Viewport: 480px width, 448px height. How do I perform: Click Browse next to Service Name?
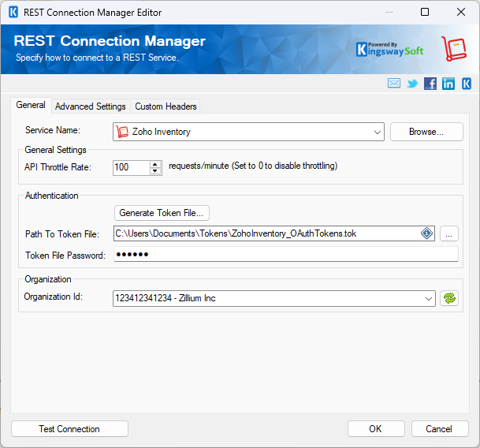click(x=426, y=132)
